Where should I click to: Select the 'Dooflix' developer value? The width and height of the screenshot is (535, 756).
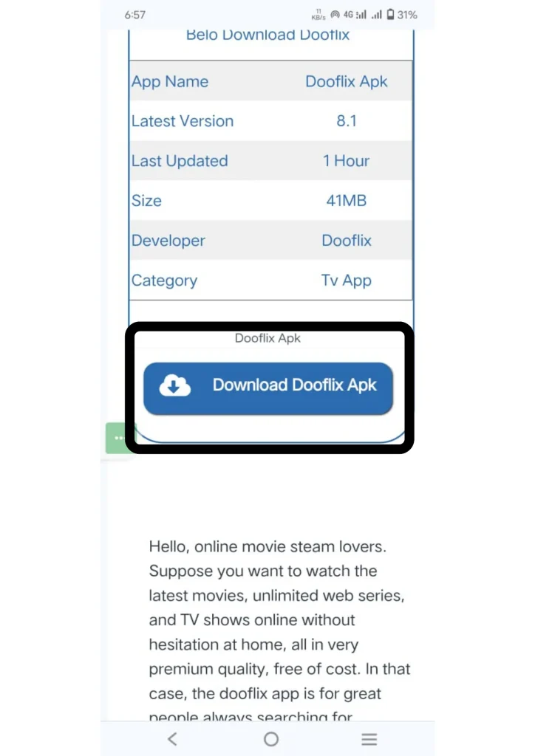[x=347, y=241]
